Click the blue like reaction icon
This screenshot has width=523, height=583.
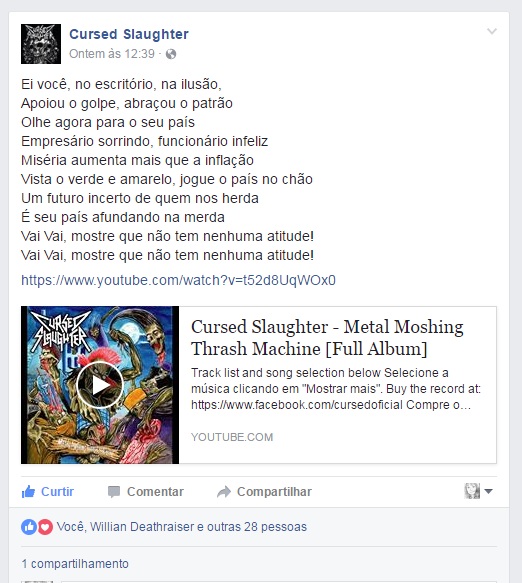point(29,527)
